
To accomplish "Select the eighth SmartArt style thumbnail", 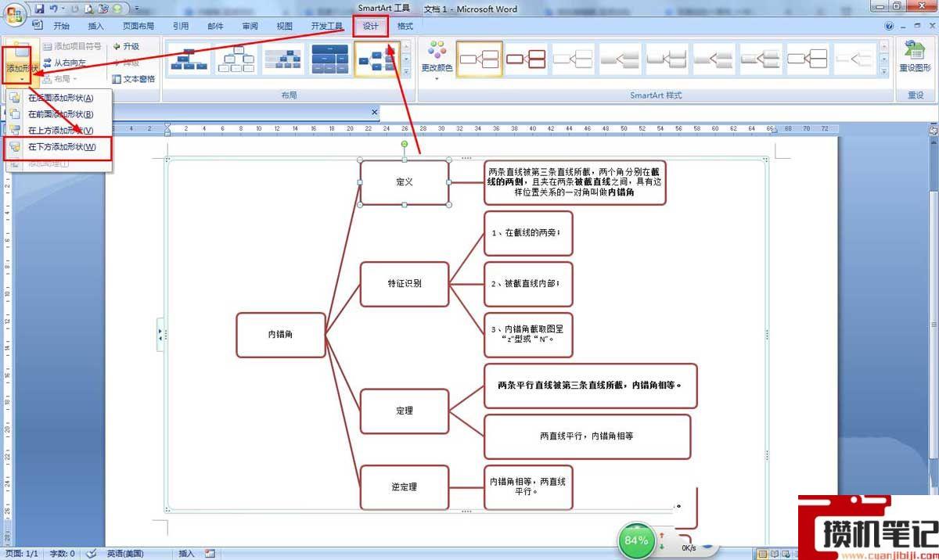I will [x=808, y=59].
